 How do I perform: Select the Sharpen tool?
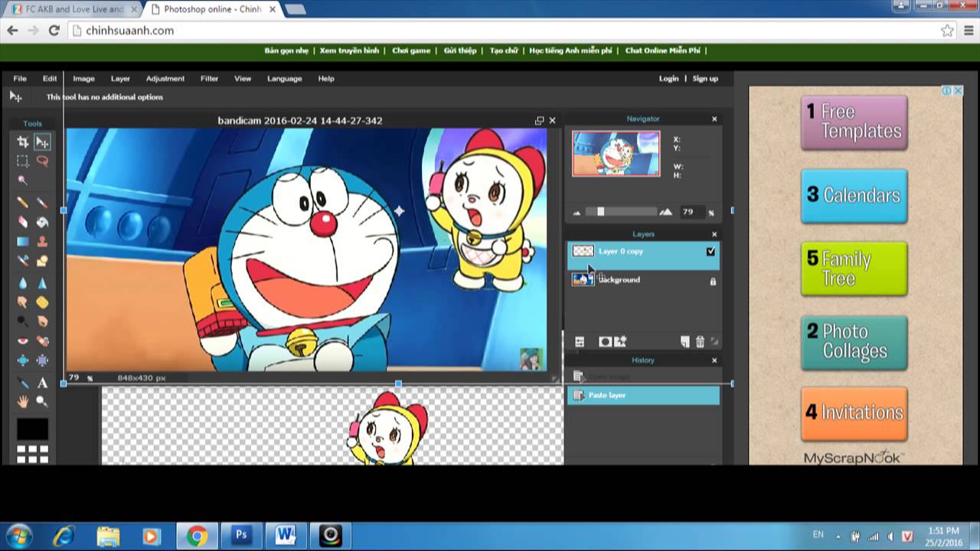[x=42, y=282]
